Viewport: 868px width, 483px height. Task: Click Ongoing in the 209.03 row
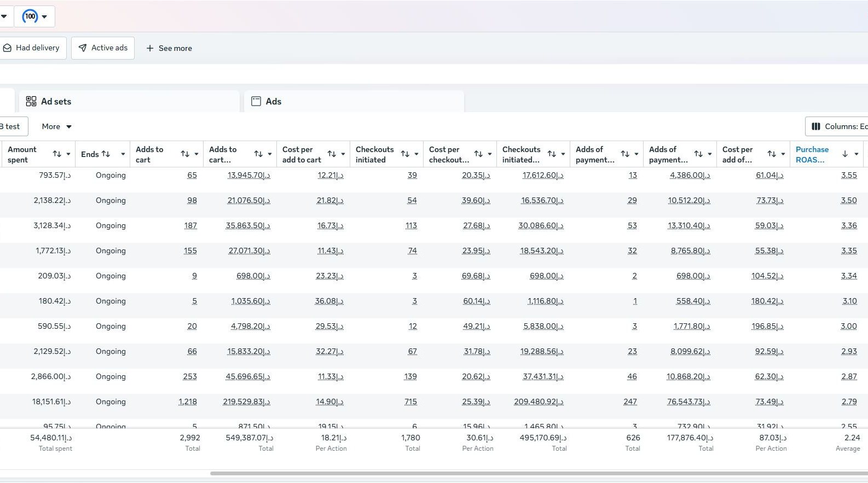click(111, 276)
